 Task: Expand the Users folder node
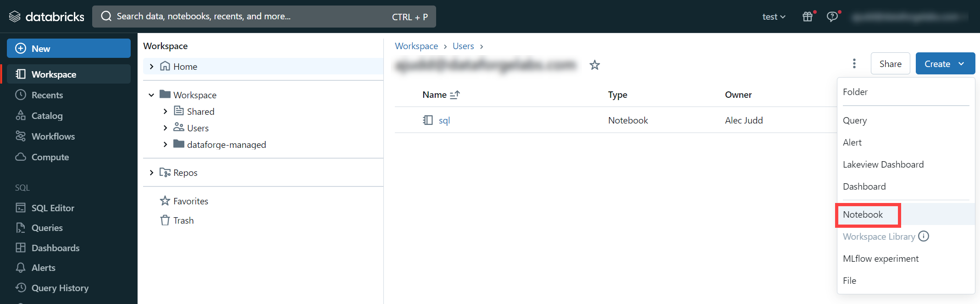pyautogui.click(x=165, y=128)
